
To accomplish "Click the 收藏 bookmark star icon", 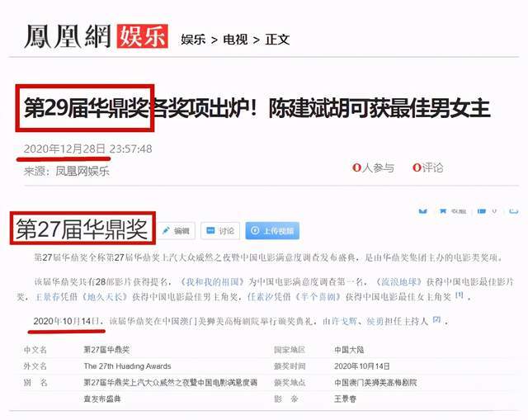I will (443, 211).
